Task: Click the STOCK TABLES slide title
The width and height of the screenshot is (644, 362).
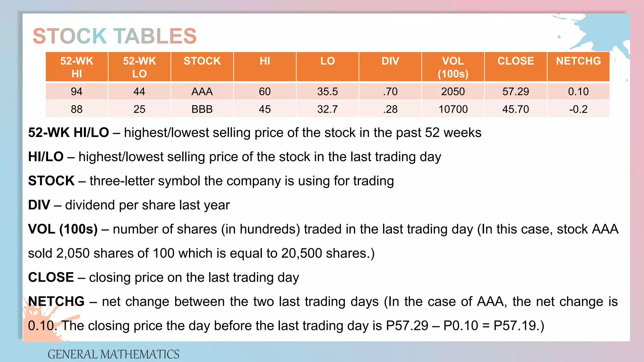Action: pos(114,36)
